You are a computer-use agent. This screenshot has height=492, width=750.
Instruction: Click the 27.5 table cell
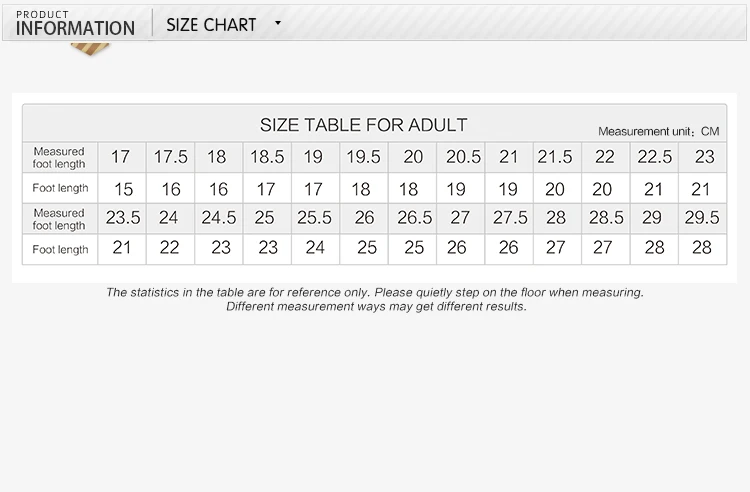pyautogui.click(x=510, y=218)
